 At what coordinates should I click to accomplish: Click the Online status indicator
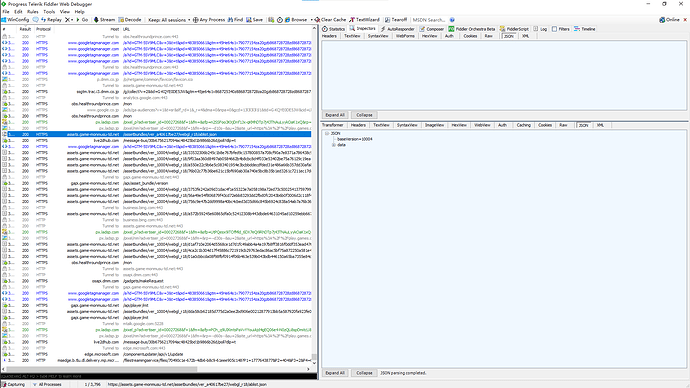coord(669,20)
